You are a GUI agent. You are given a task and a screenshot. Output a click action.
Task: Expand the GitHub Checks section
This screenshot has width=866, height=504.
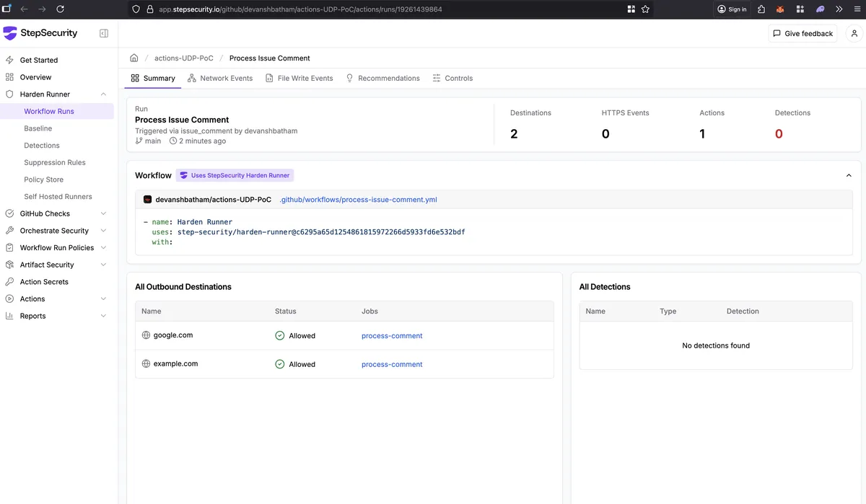[103, 213]
